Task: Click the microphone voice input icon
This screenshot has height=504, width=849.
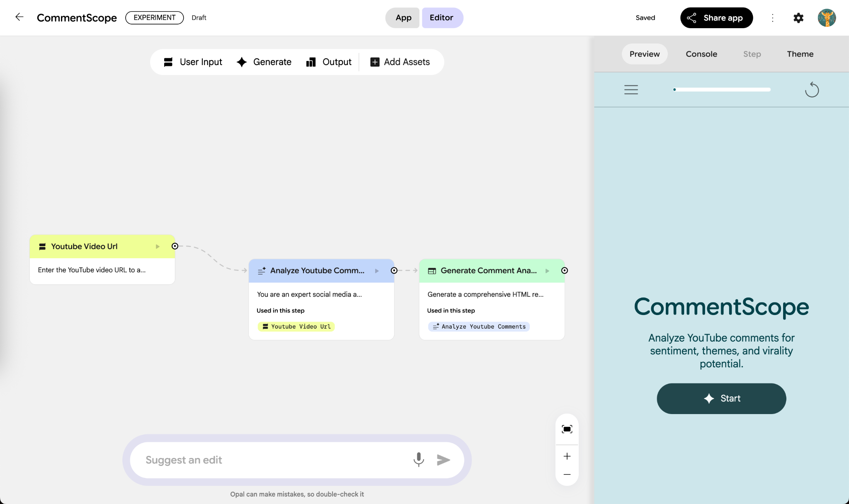Action: coord(419,459)
